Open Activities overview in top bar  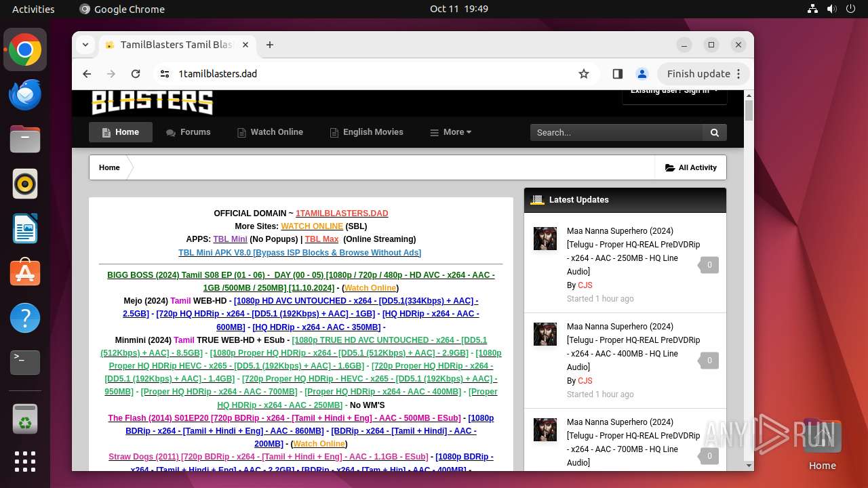[33, 9]
